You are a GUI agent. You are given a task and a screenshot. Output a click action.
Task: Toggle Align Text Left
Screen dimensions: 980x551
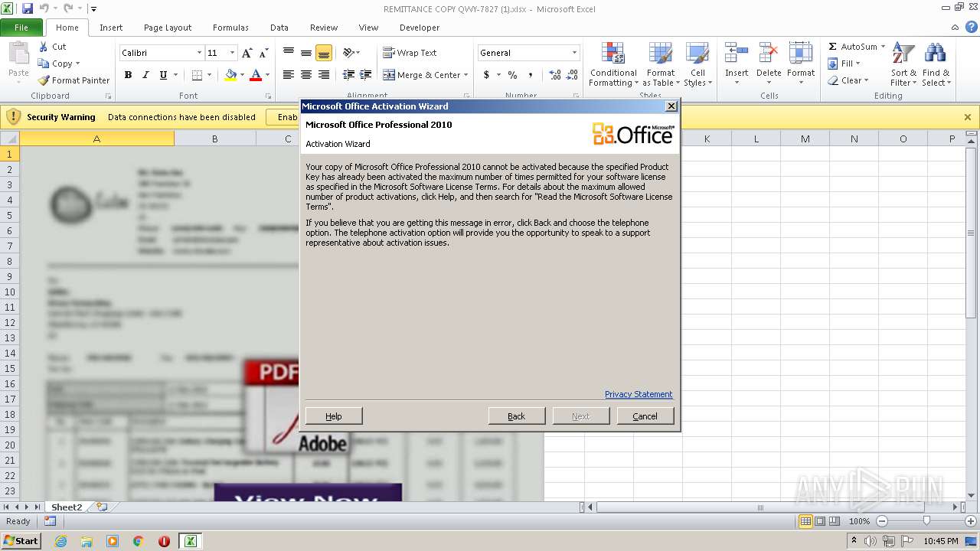pyautogui.click(x=289, y=75)
